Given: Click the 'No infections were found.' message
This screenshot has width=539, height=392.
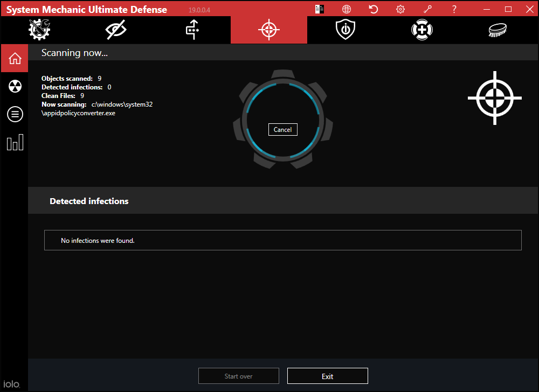Looking at the screenshot, I should coord(98,241).
